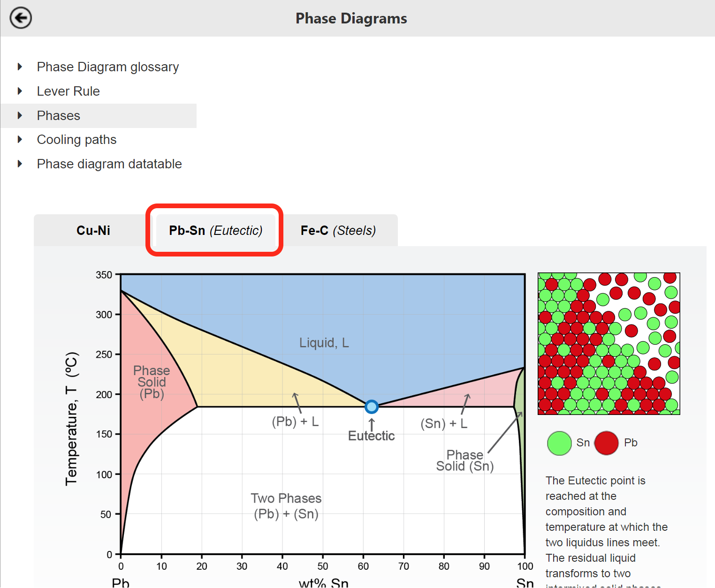Screen dimensions: 715x588
Task: Open the Fe-C (Steels) tab
Action: point(338,230)
